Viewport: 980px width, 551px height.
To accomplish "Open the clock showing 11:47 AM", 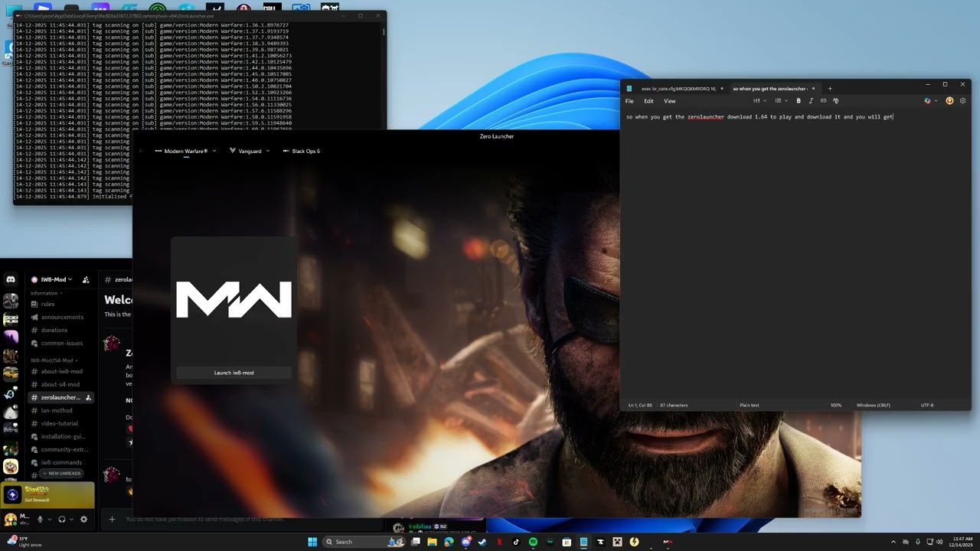I will [x=962, y=541].
